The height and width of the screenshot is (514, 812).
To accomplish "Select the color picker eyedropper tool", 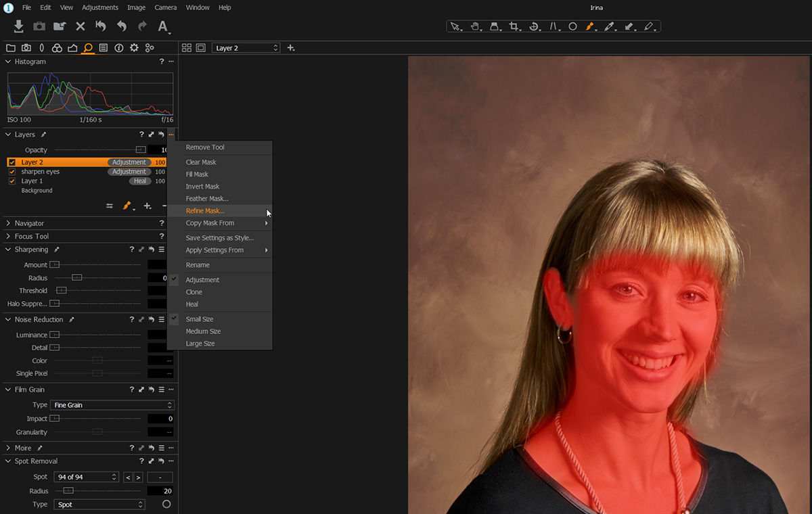I will [609, 26].
